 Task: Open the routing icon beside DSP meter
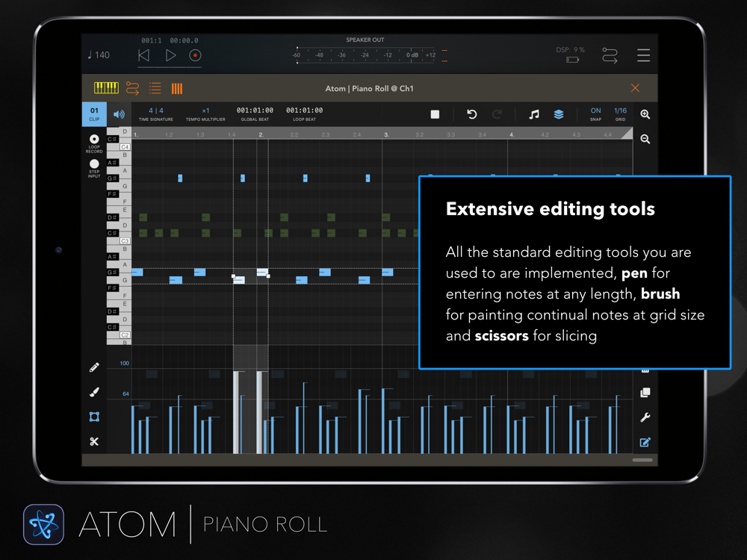(x=610, y=55)
